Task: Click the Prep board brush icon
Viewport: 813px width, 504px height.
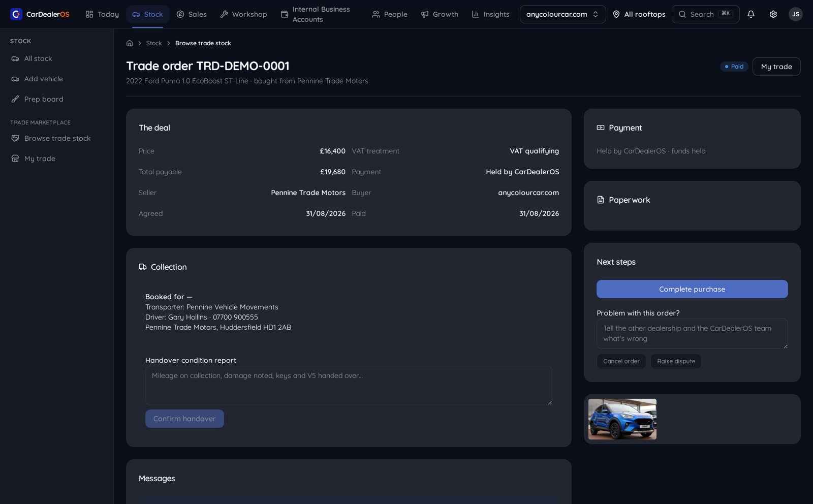Action: [15, 100]
